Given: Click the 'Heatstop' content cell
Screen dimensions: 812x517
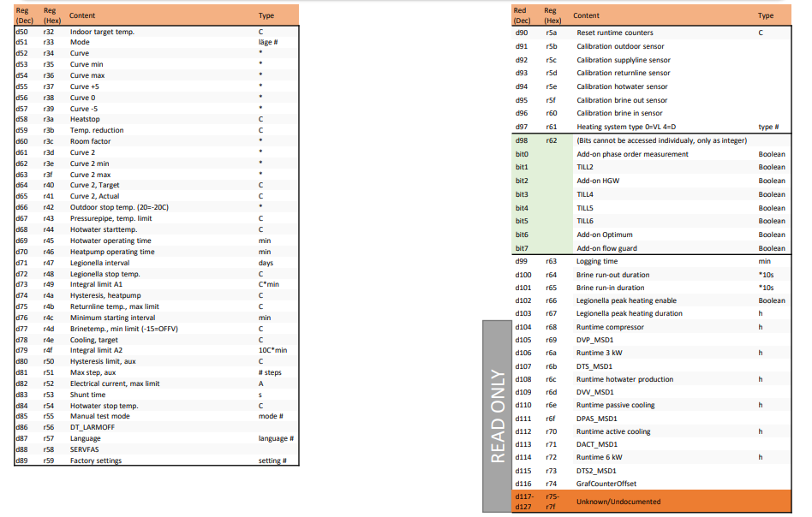Looking at the screenshot, I should pos(85,119).
